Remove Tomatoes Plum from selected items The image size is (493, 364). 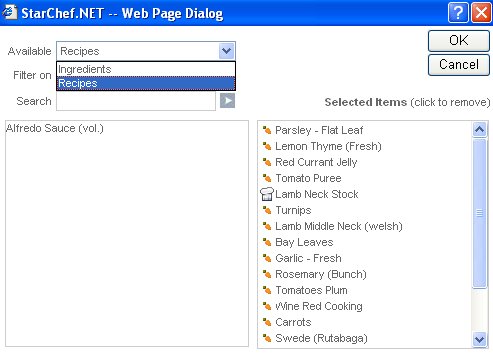pos(311,290)
